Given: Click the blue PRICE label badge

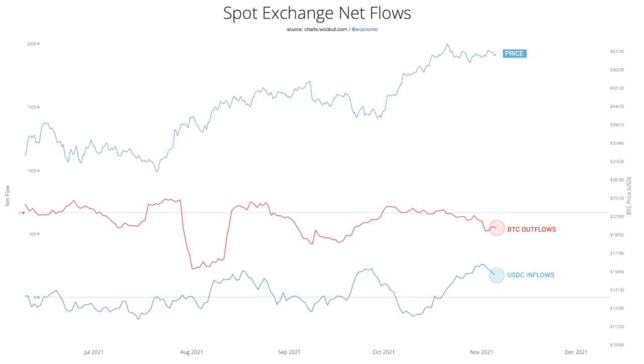Looking at the screenshot, I should (x=514, y=53).
